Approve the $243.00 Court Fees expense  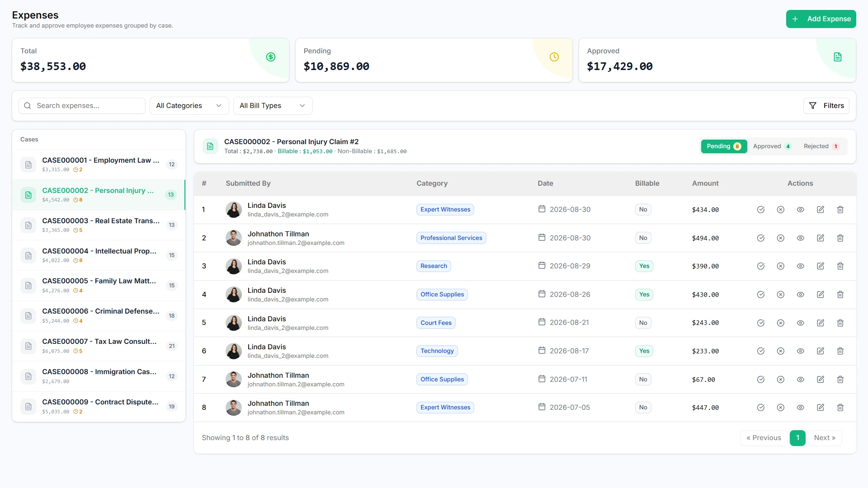point(761,323)
